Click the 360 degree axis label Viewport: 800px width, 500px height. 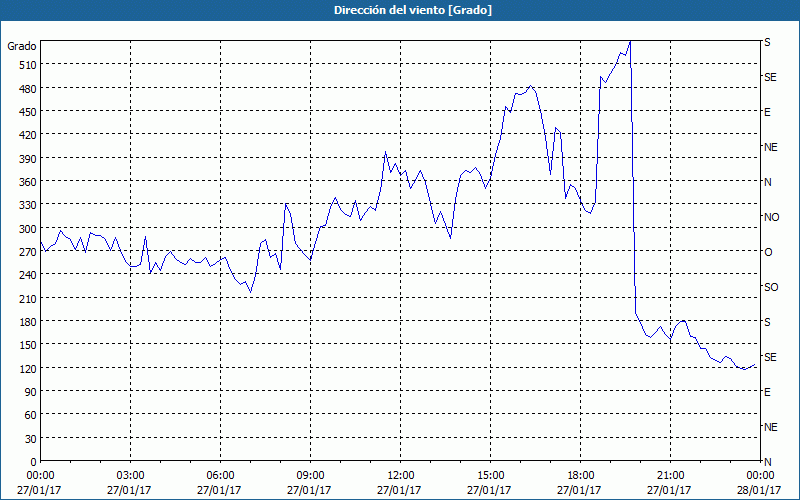click(x=28, y=182)
